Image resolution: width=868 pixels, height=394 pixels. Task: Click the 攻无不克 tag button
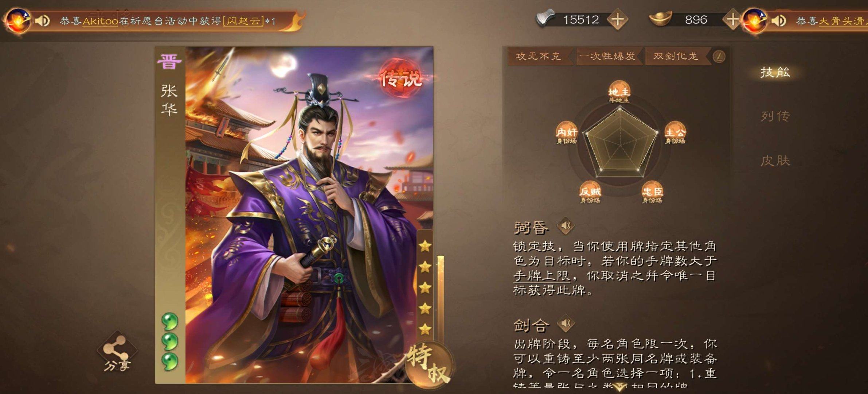pos(539,56)
